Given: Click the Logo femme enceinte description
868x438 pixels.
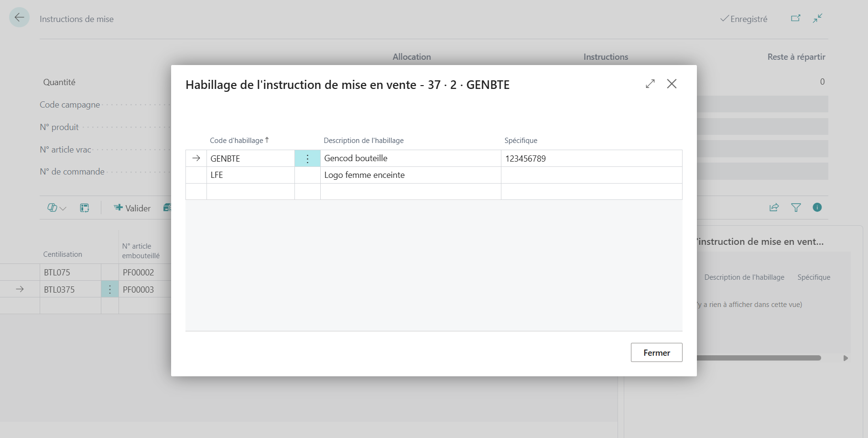Looking at the screenshot, I should click(x=411, y=175).
